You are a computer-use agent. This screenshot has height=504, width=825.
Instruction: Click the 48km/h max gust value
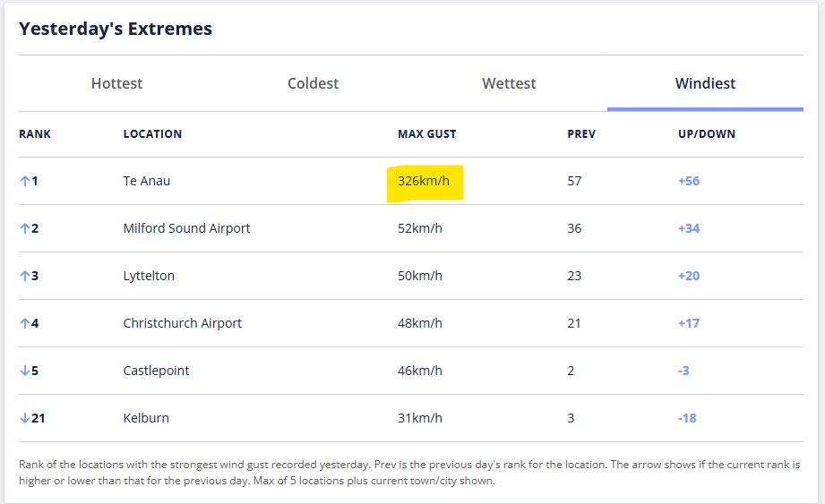(x=420, y=322)
